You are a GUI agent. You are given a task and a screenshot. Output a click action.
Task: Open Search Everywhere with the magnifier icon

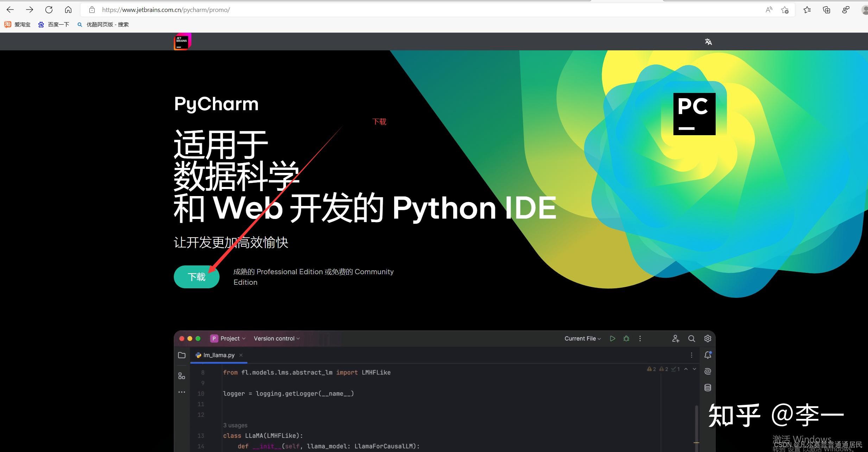[692, 338]
